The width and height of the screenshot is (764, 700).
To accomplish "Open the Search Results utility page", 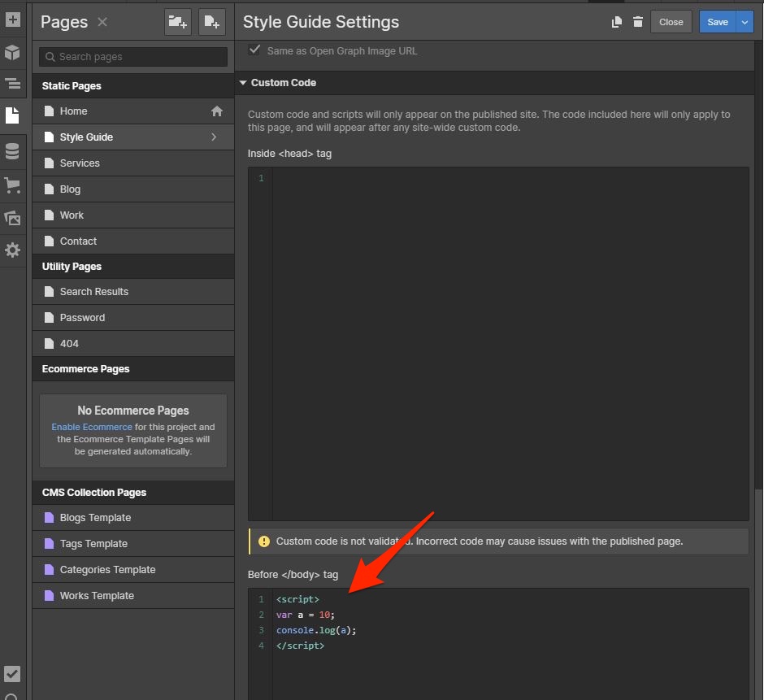I will pos(133,292).
